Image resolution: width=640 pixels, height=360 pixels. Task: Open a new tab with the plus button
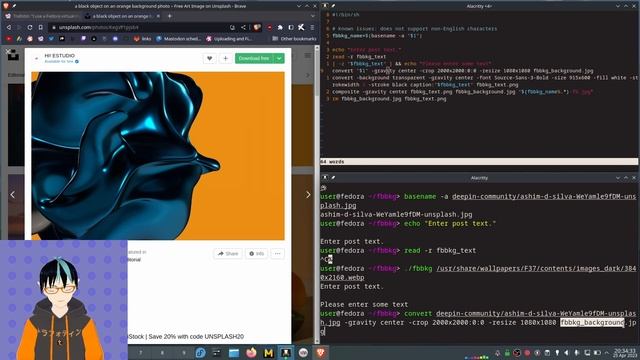tap(169, 16)
